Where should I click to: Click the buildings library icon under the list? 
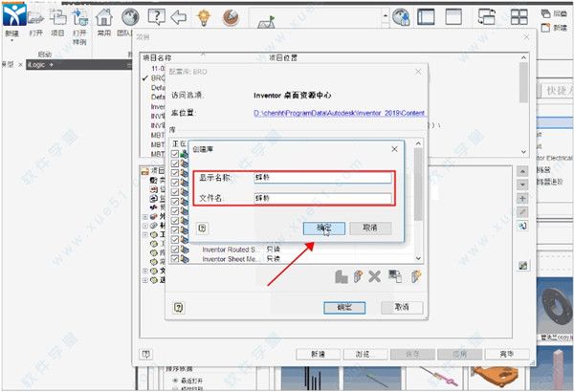(x=342, y=276)
